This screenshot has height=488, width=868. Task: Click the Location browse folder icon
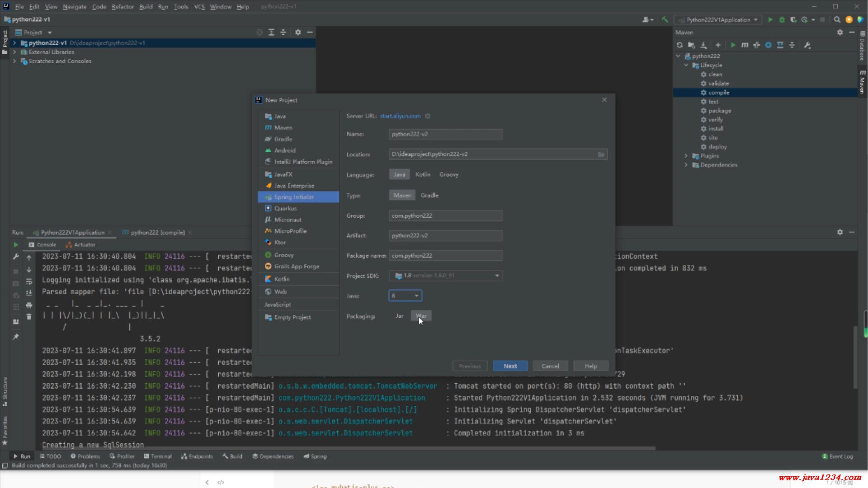(x=601, y=155)
